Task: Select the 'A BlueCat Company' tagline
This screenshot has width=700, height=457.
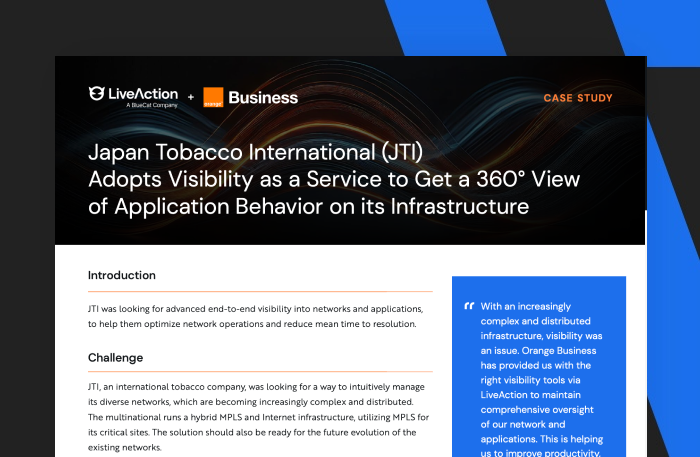Action: point(140,105)
